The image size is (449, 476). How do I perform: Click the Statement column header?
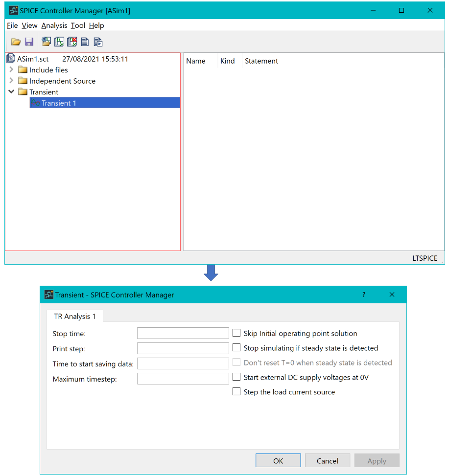(261, 61)
